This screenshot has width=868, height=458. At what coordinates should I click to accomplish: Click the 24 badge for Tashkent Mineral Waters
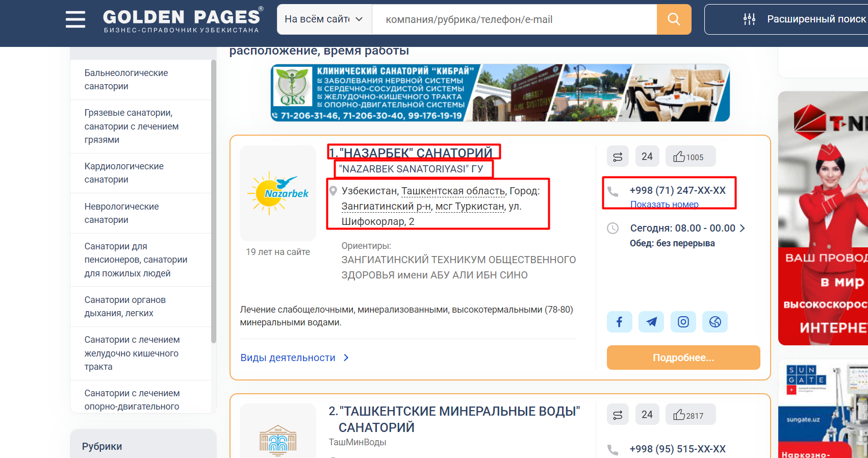click(x=647, y=415)
